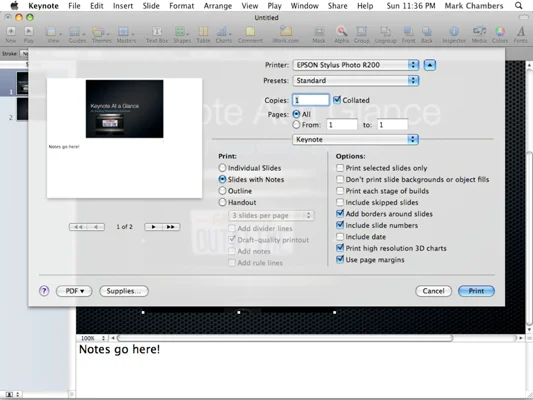Open the Colors panel icon

point(500,32)
